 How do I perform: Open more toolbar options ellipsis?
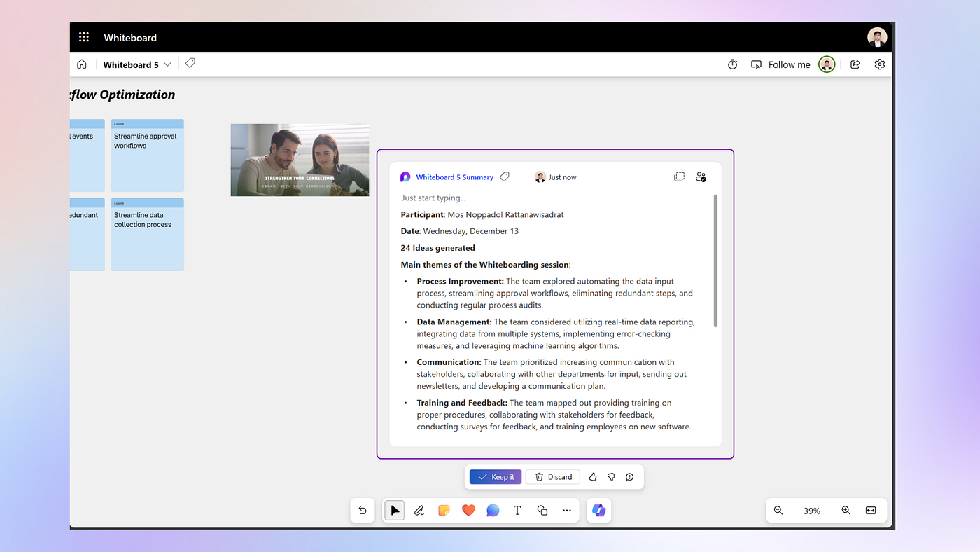click(566, 511)
